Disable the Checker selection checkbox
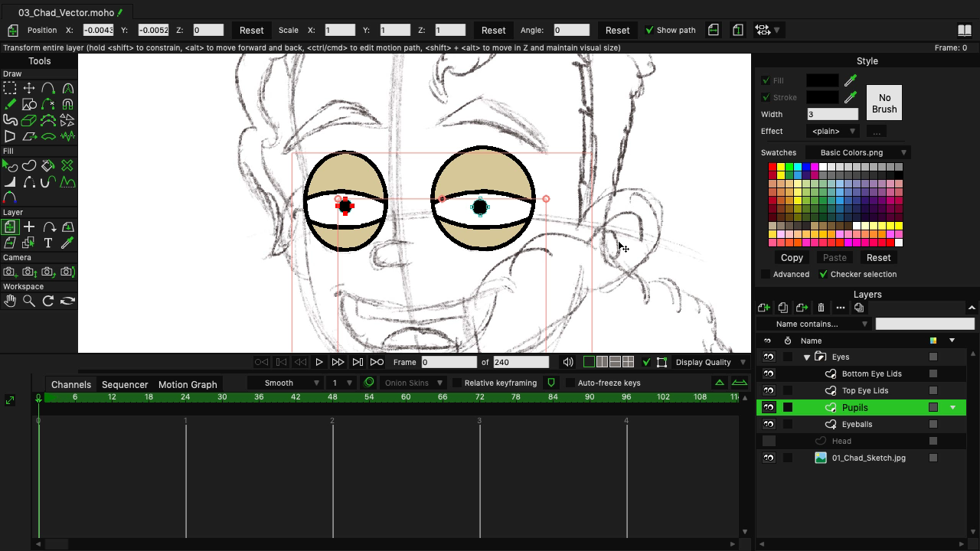 coord(824,274)
